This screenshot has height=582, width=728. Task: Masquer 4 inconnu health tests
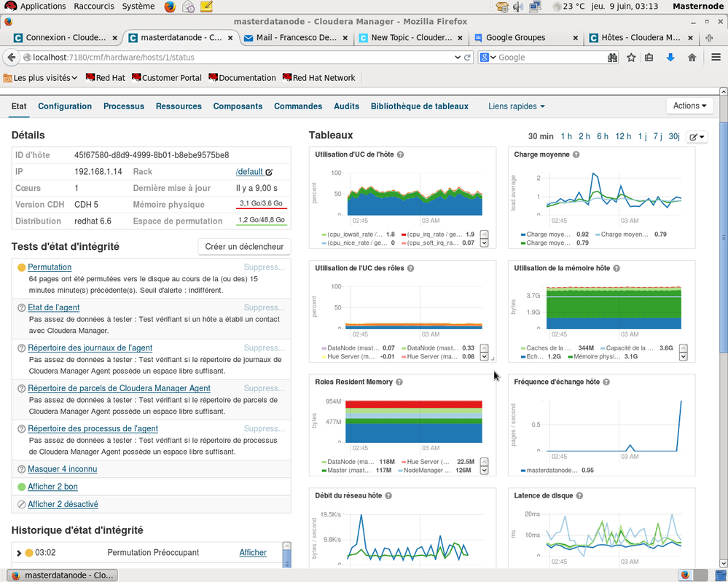[62, 469]
